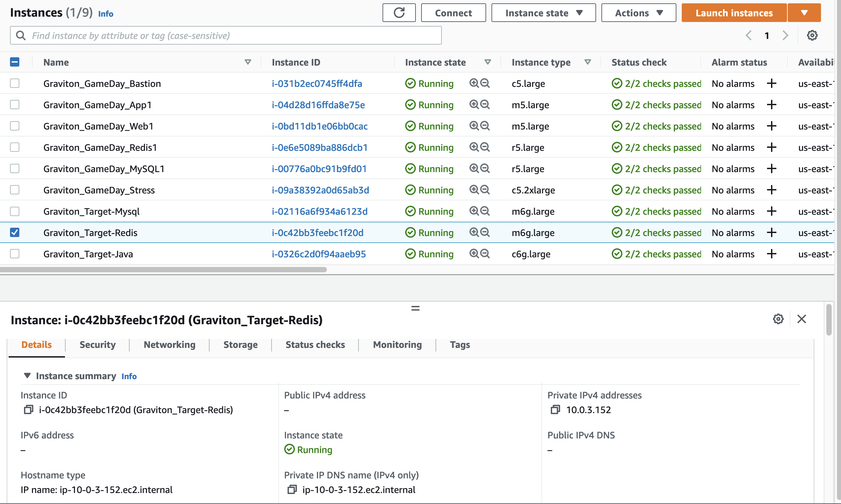The width and height of the screenshot is (841, 504).
Task: Click the refresh instances icon button
Action: pos(399,13)
